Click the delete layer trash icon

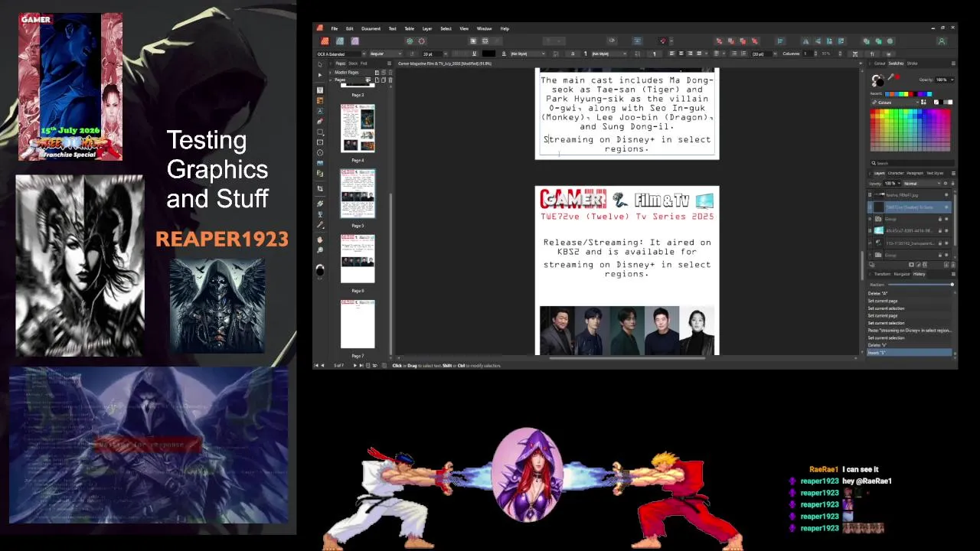953,264
